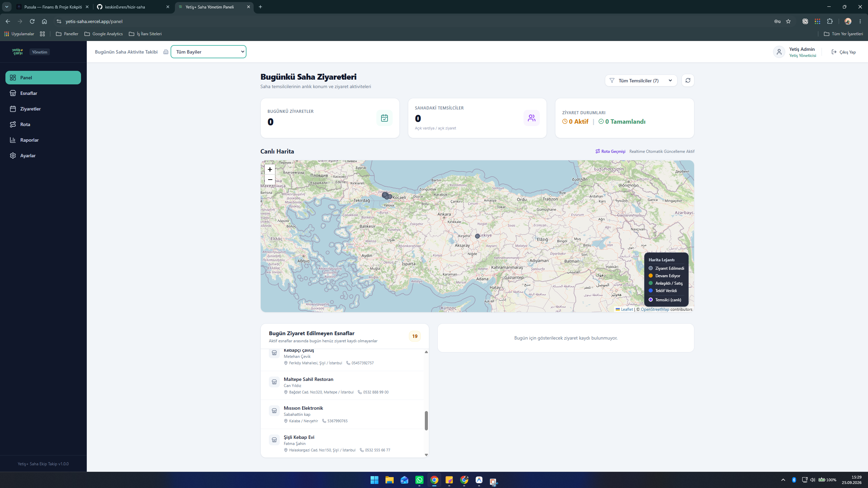The height and width of the screenshot is (488, 868).
Task: Open the Google Analytics bookmark folder
Action: tap(104, 34)
